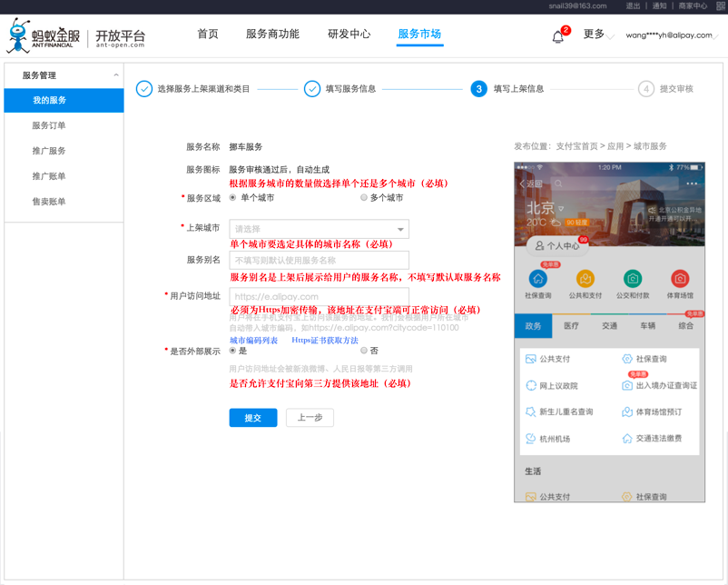
Task: Click the 提交 submit button
Action: pyautogui.click(x=253, y=418)
